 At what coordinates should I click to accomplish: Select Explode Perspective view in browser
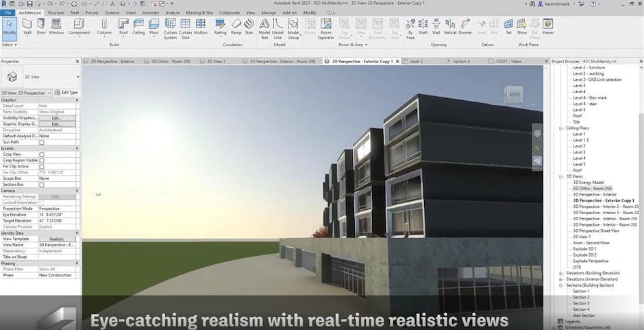pos(591,261)
